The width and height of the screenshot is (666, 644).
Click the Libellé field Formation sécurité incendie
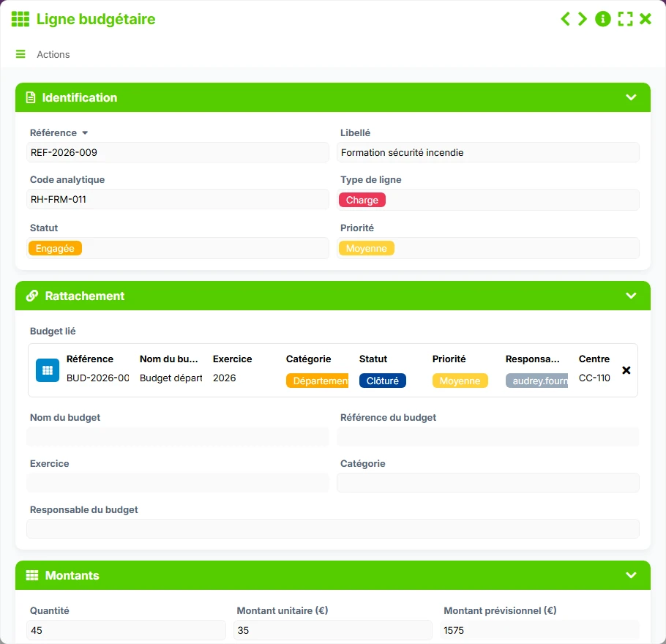pyautogui.click(x=488, y=152)
